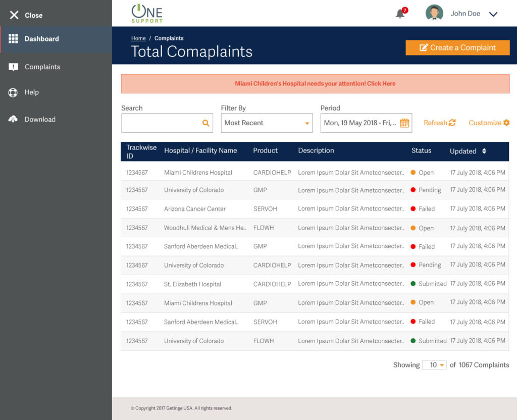The image size is (517, 420).
Task: Select Arizona Cancer Center row name
Action: (x=195, y=208)
